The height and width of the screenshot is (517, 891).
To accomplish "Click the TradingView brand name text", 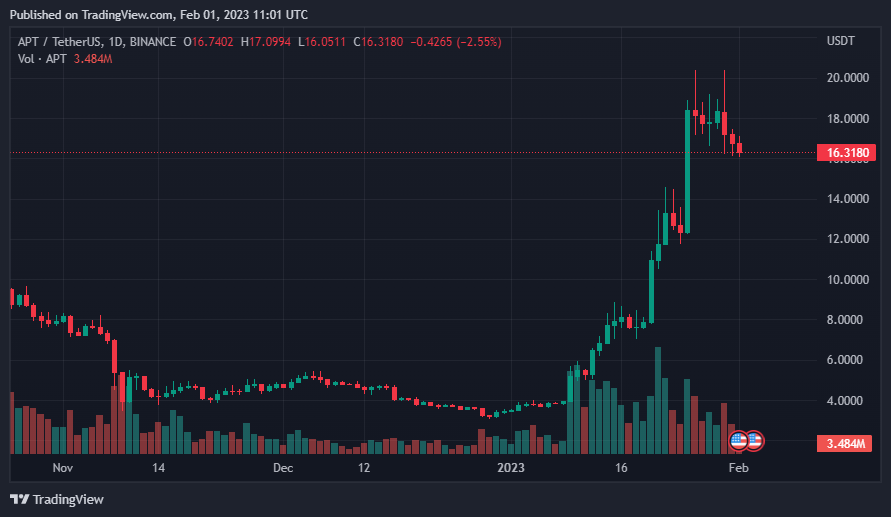I will 68,499.
